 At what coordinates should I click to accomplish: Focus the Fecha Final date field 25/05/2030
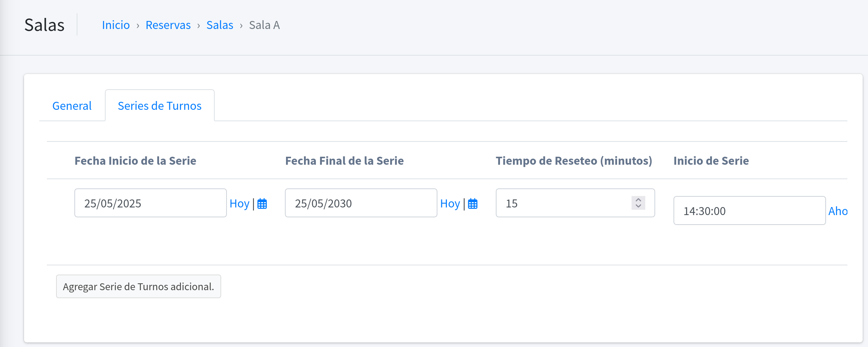point(361,203)
